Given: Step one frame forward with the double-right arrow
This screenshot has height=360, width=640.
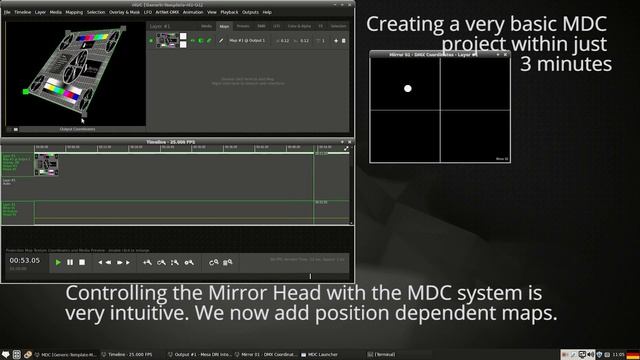Looking at the screenshot, I should (120, 262).
